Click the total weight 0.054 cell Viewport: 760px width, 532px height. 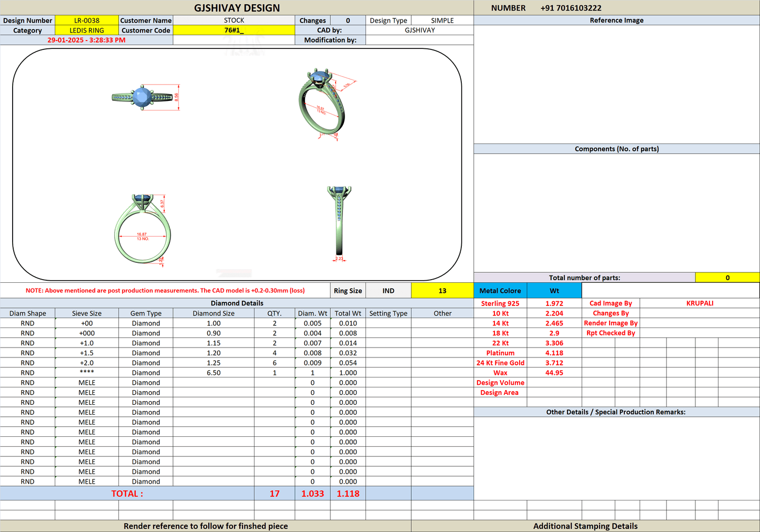(348, 363)
